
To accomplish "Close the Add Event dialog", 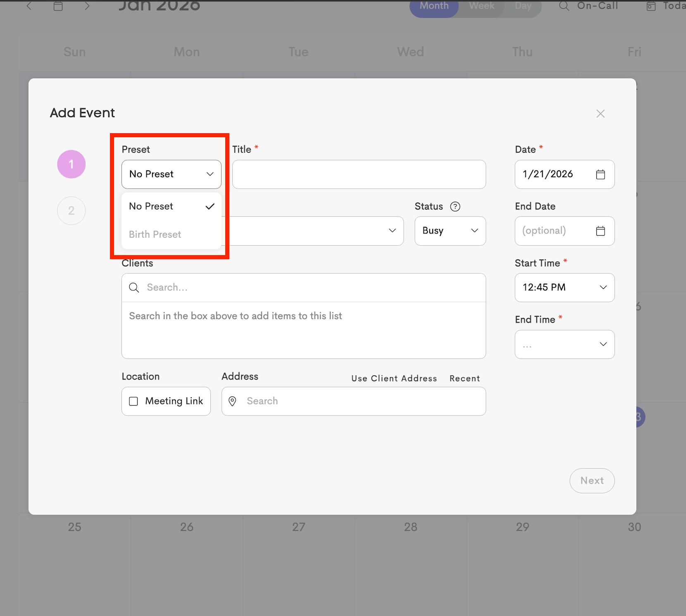I will pos(600,114).
